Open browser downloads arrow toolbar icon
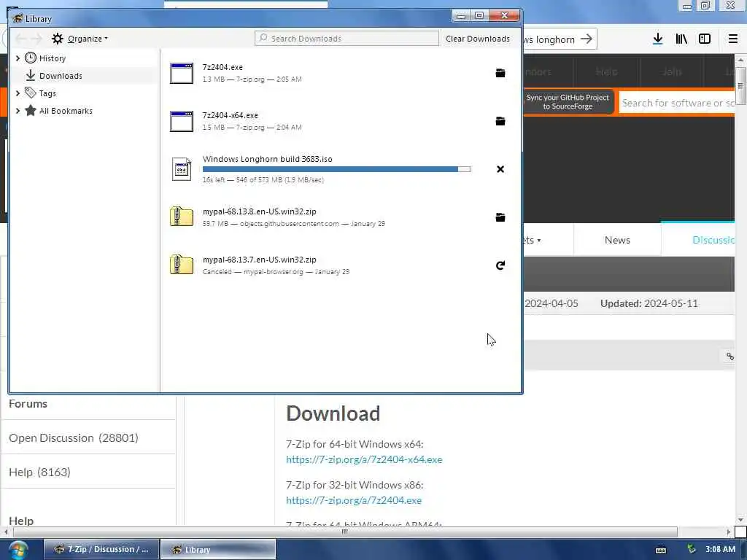Image resolution: width=747 pixels, height=560 pixels. [658, 39]
